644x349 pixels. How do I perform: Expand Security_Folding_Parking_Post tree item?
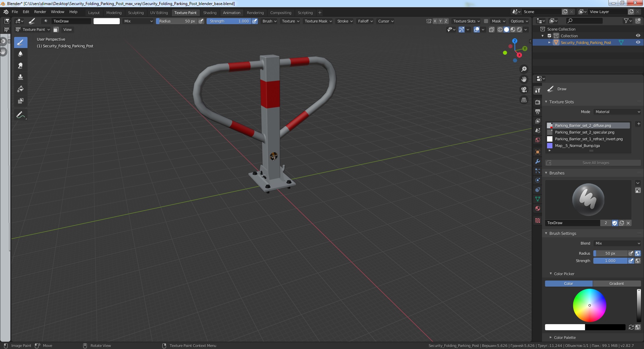(x=549, y=43)
